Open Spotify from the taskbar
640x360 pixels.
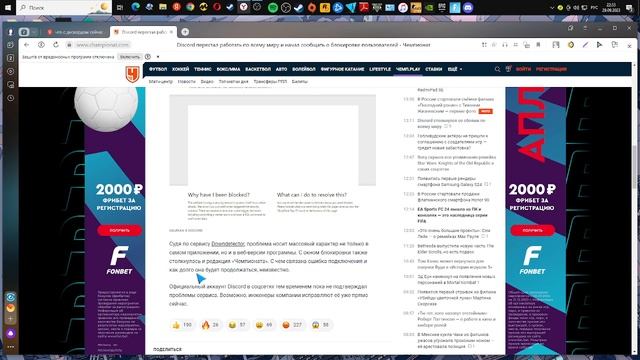click(x=273, y=7)
